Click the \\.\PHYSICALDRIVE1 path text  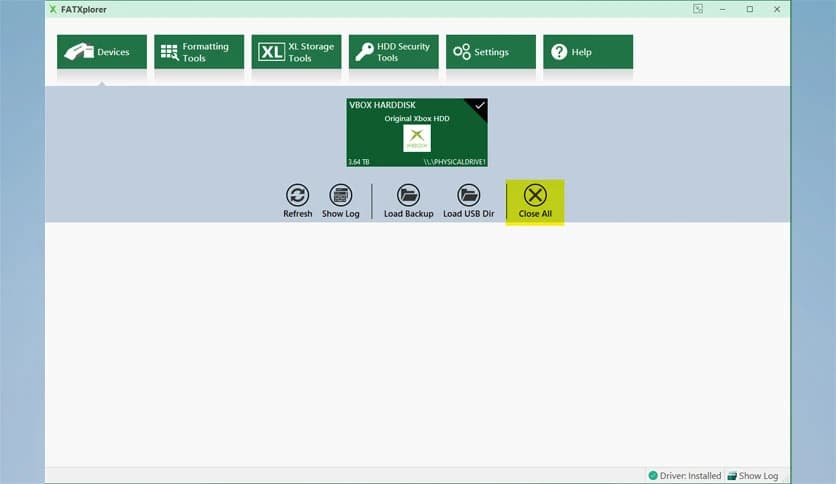pos(455,162)
